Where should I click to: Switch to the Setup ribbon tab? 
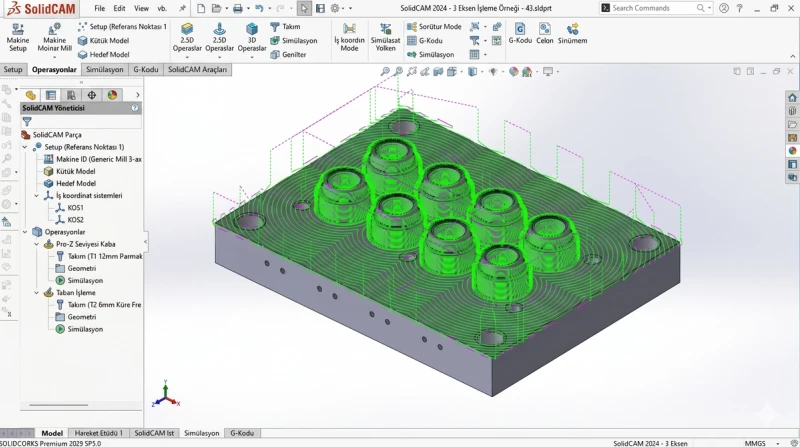click(x=13, y=69)
